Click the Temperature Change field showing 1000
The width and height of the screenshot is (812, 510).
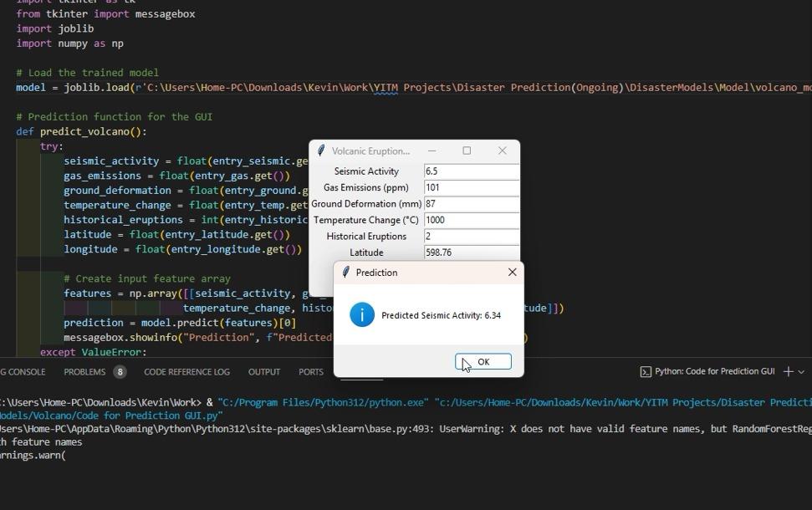tap(472, 220)
